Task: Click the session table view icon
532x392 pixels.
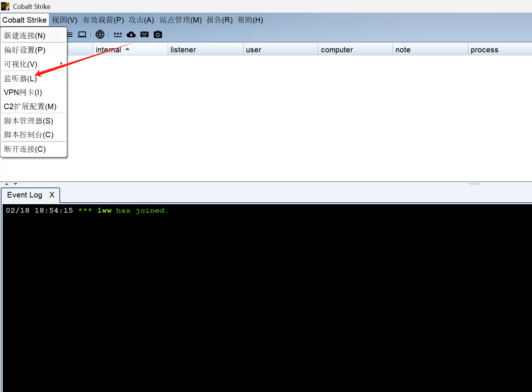Action: pyautogui.click(x=70, y=35)
